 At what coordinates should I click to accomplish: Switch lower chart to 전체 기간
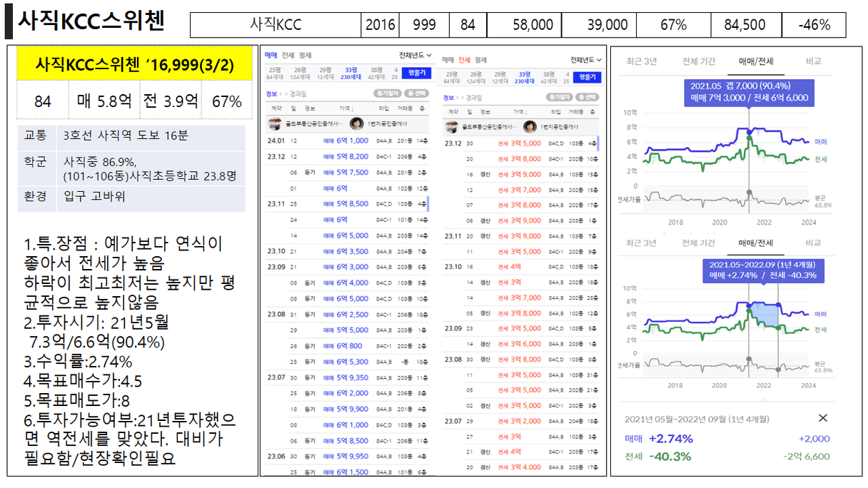pyautogui.click(x=699, y=243)
